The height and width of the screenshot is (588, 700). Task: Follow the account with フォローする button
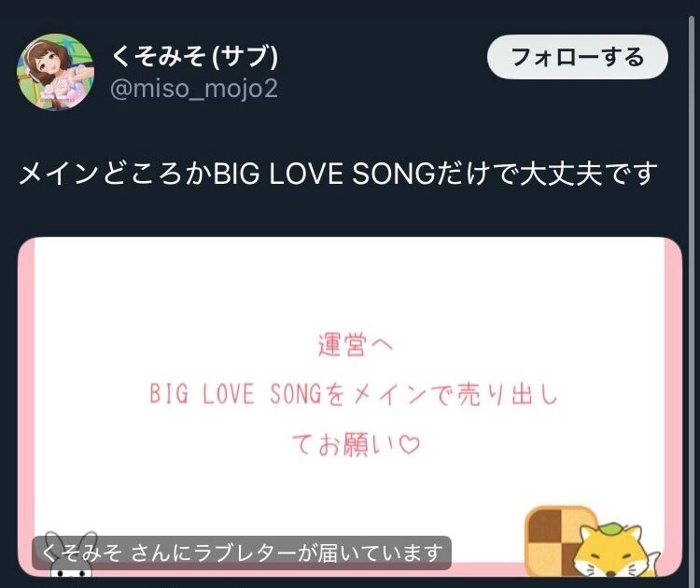(577, 57)
